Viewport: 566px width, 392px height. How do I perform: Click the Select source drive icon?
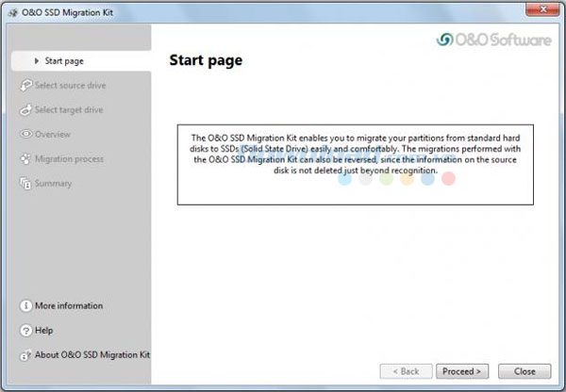25,85
